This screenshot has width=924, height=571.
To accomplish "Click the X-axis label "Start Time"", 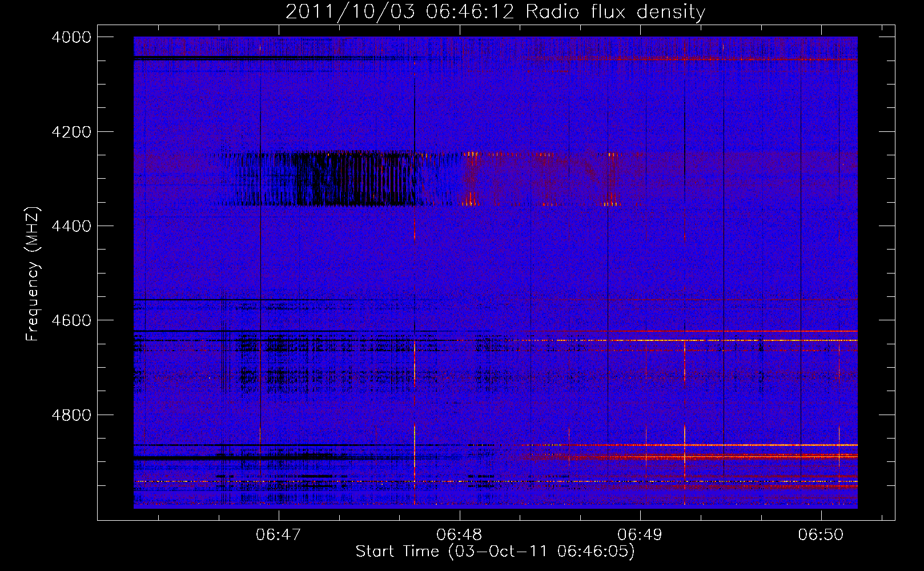I will pos(397,552).
